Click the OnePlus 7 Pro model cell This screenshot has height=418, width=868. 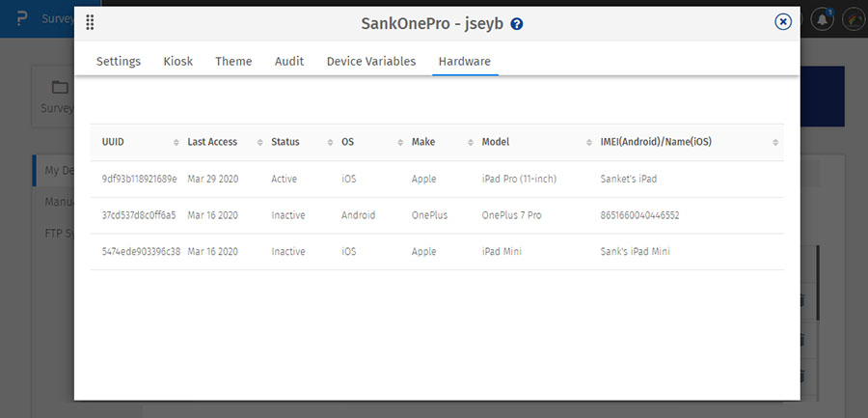click(x=511, y=215)
